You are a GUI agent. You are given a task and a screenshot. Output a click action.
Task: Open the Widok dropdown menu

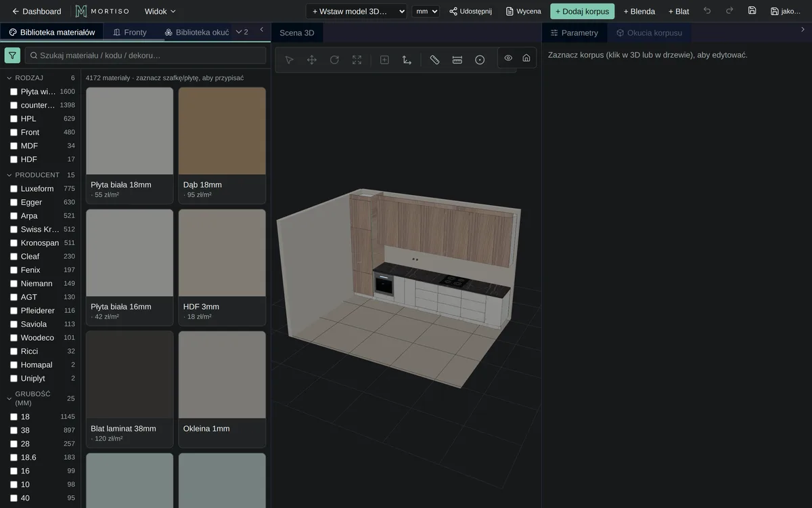[x=160, y=11]
